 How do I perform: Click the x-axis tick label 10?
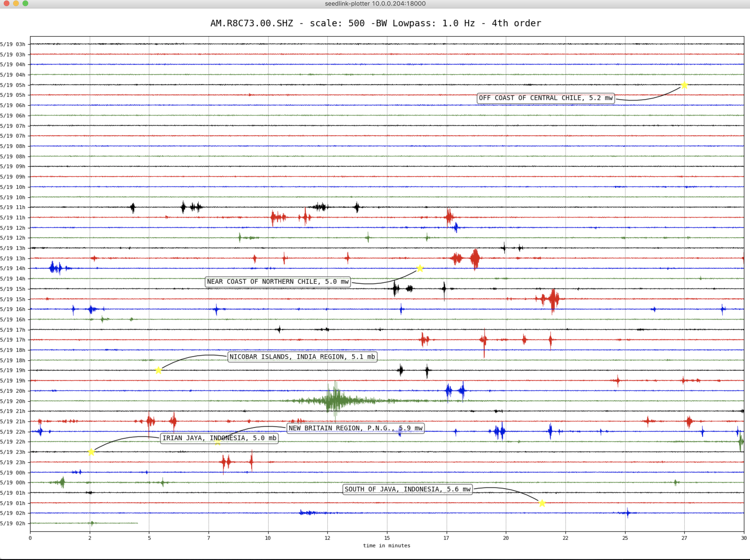click(x=268, y=538)
